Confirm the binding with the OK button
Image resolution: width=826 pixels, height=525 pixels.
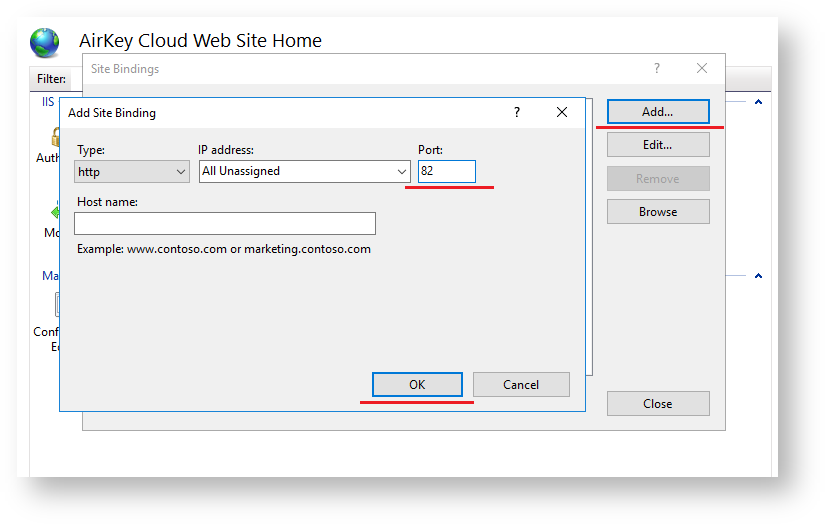pos(417,385)
